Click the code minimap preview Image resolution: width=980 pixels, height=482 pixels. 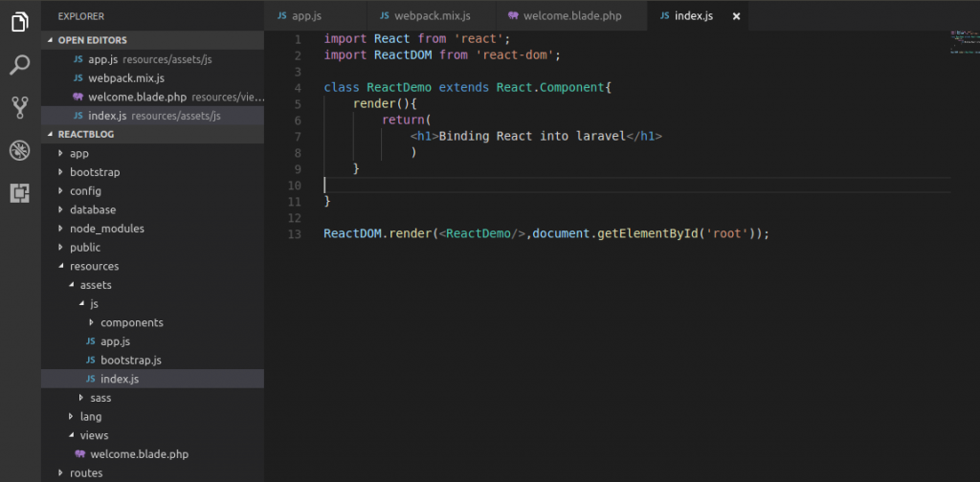963,42
